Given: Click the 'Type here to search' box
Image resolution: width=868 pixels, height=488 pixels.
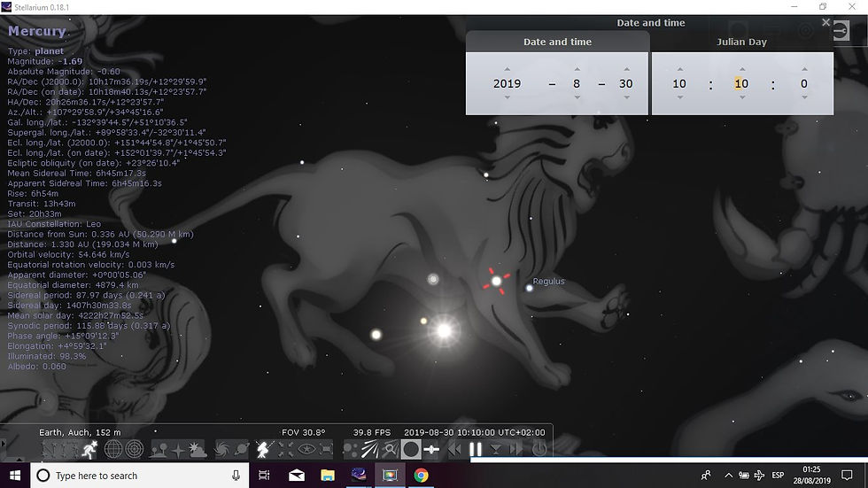Looking at the screenshot, I should [x=140, y=476].
